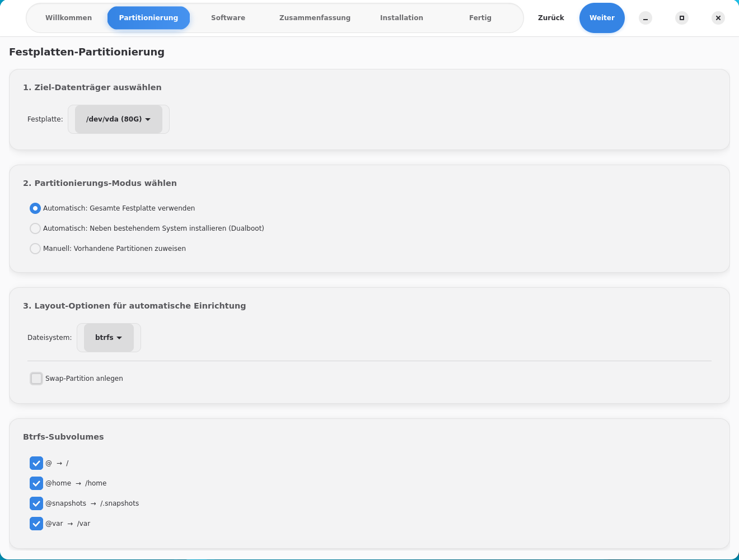Switch to the Willkommen tab
This screenshot has width=739, height=560.
[x=68, y=18]
